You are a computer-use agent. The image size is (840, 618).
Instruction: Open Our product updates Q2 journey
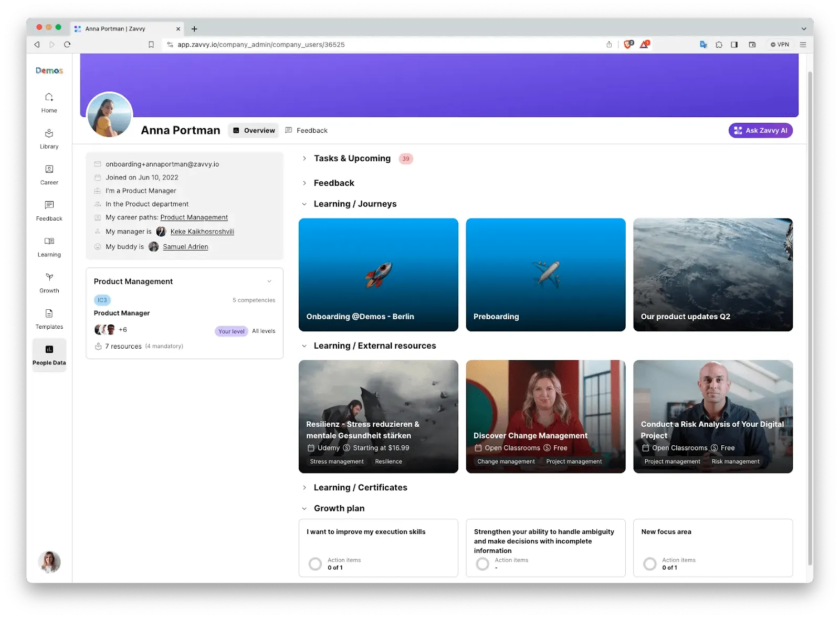[713, 275]
